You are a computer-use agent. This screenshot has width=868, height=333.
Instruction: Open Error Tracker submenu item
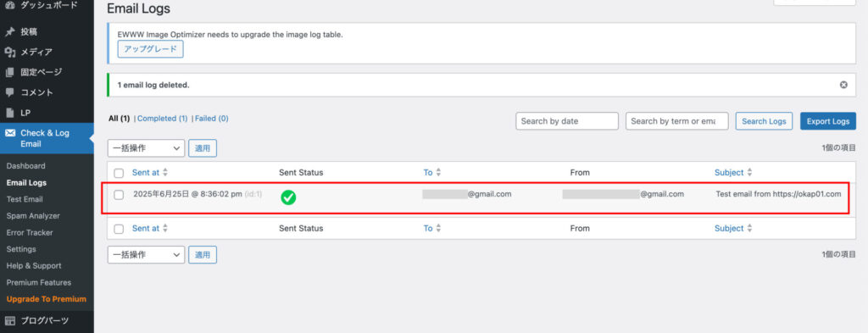click(x=30, y=232)
